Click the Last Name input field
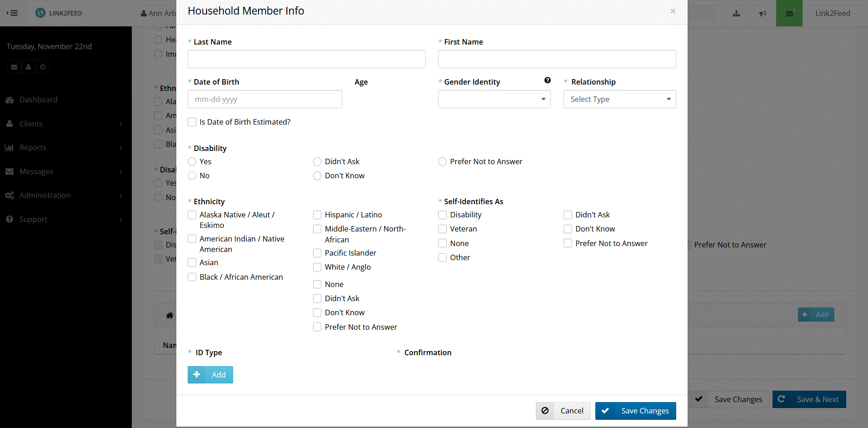Viewport: 868px width, 428px height. 306,59
